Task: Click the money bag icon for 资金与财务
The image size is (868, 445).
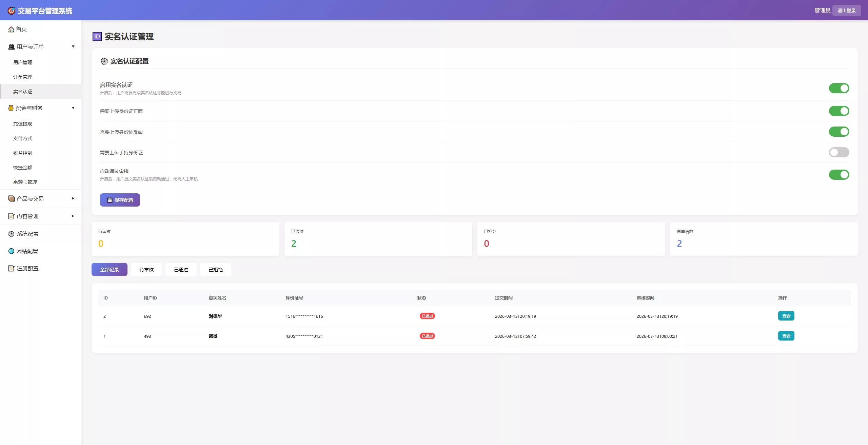Action: (11, 108)
